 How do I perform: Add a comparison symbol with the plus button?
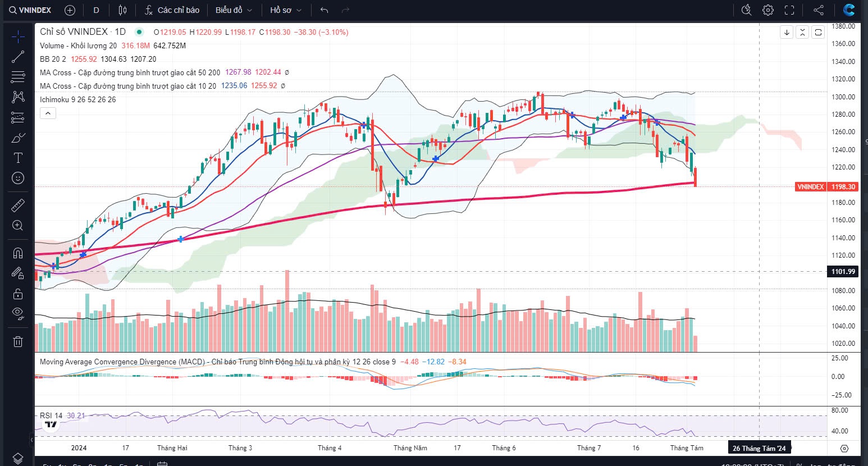pos(70,10)
